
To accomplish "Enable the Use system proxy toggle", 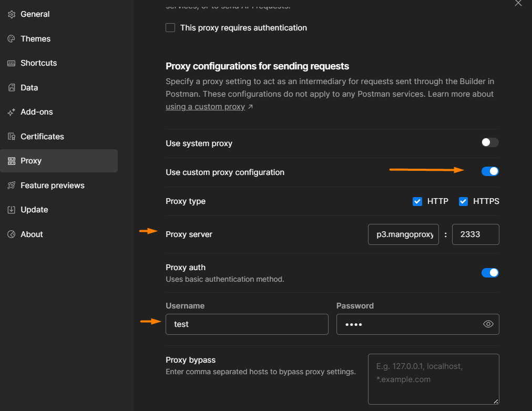I will click(x=490, y=142).
